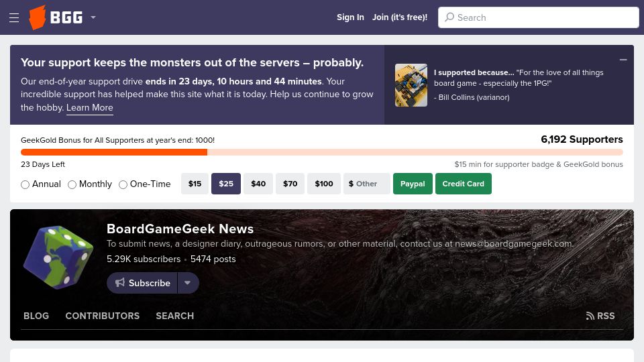Choose the $100 support amount
Screen dimensions: 644x362
click(323, 184)
